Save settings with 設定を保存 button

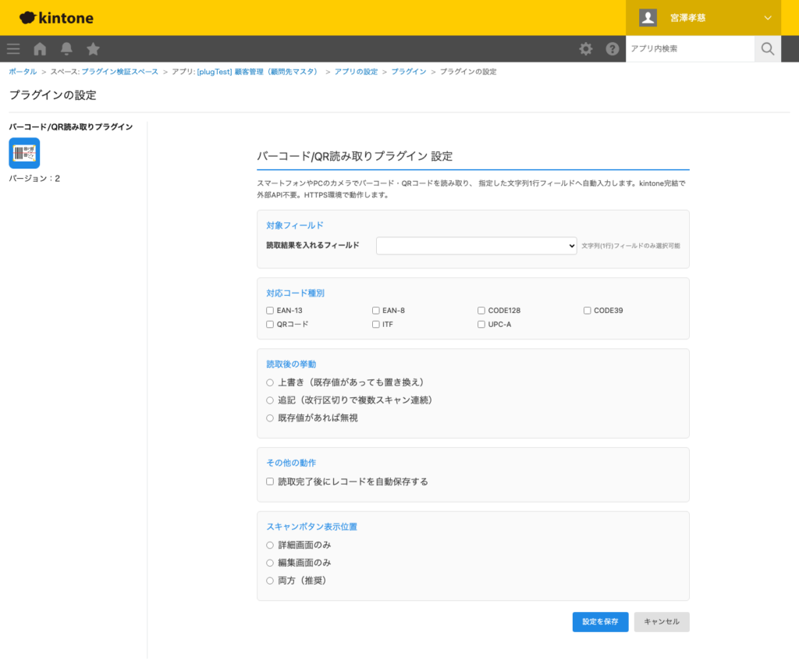point(600,622)
